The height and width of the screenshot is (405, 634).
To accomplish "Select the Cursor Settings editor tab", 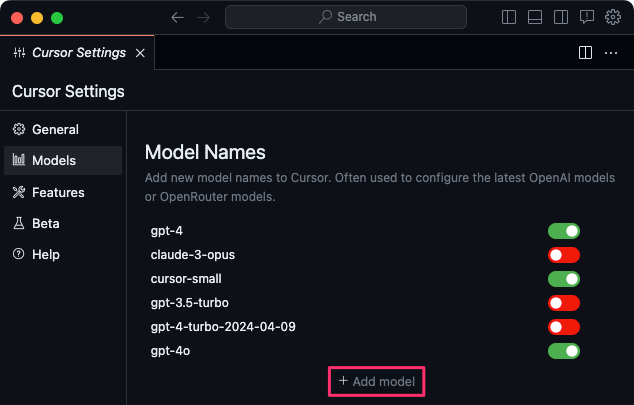I will (77, 53).
